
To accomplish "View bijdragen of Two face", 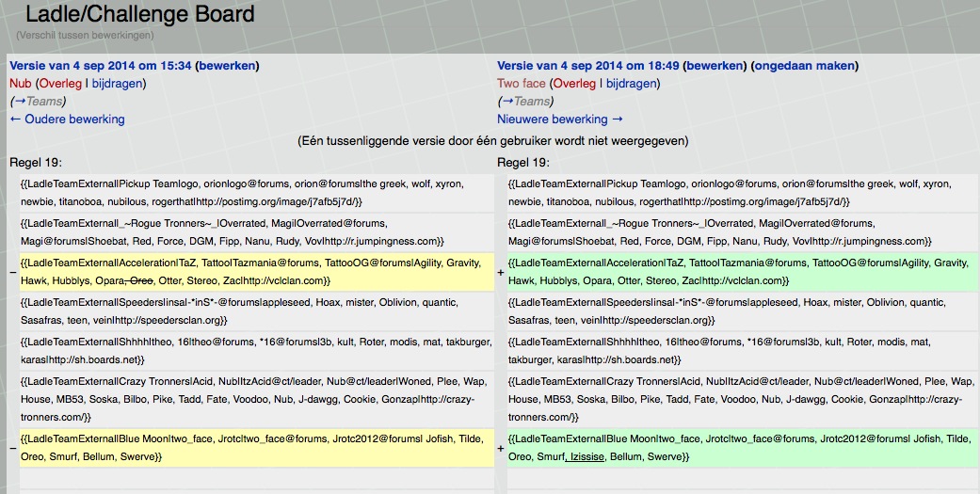I will 632,84.
